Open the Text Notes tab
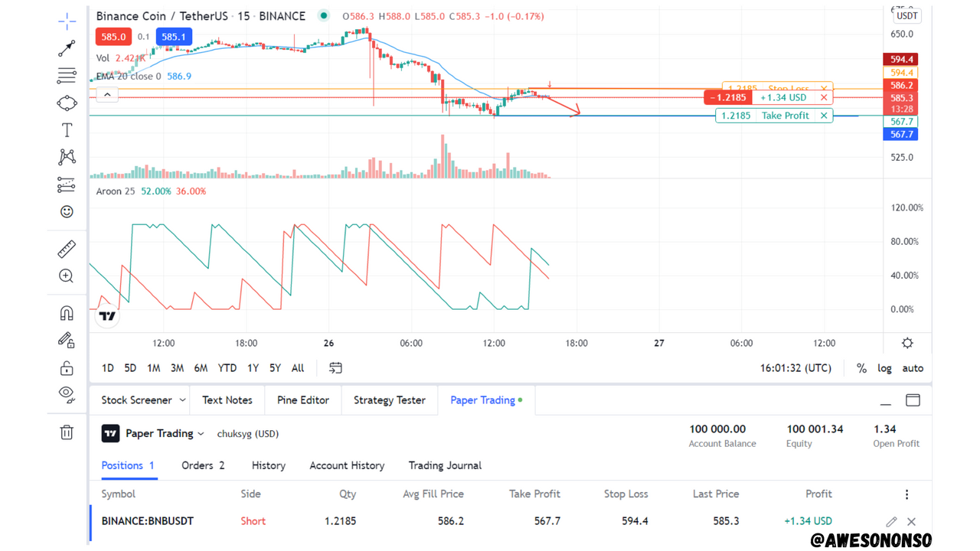Image resolution: width=980 pixels, height=551 pixels. pyautogui.click(x=227, y=400)
